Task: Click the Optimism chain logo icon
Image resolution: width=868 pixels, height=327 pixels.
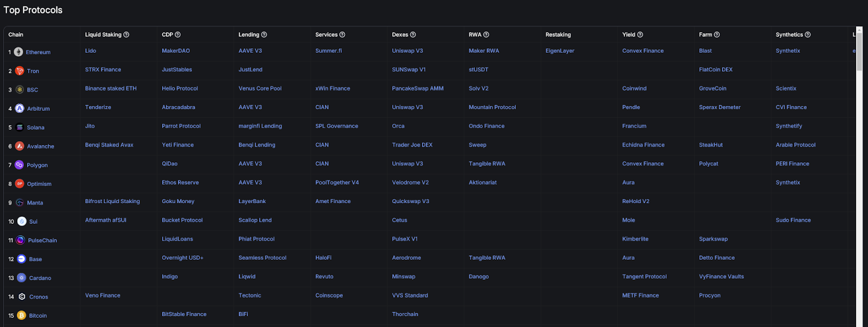Action: point(20,184)
